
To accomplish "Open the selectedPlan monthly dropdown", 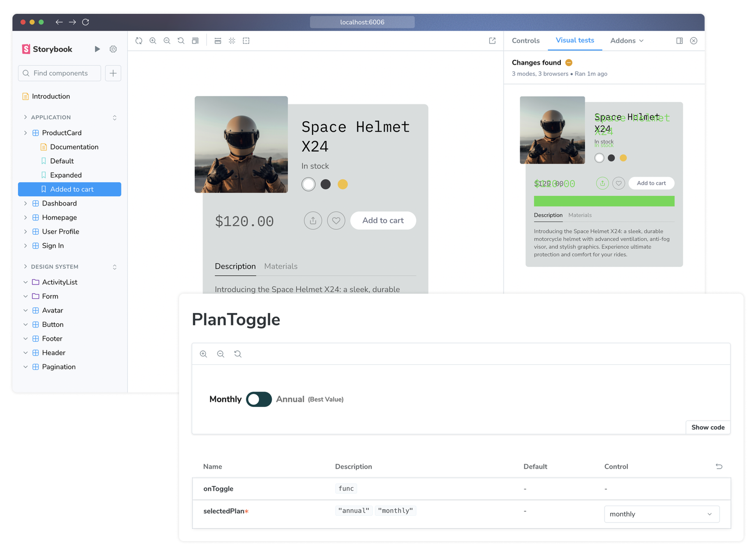I will 661,514.
